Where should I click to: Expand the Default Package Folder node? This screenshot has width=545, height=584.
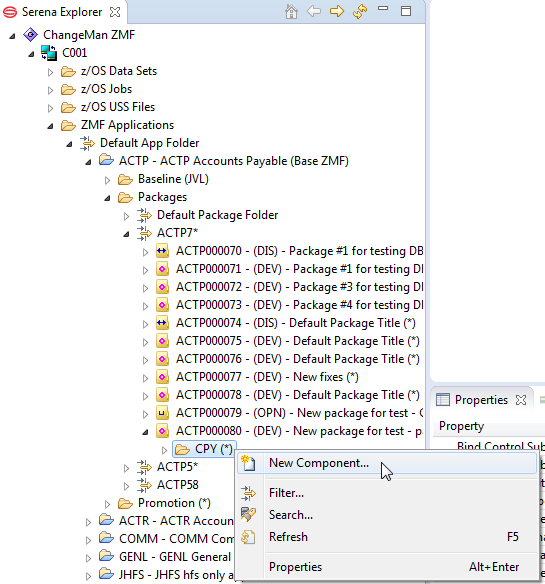click(127, 216)
